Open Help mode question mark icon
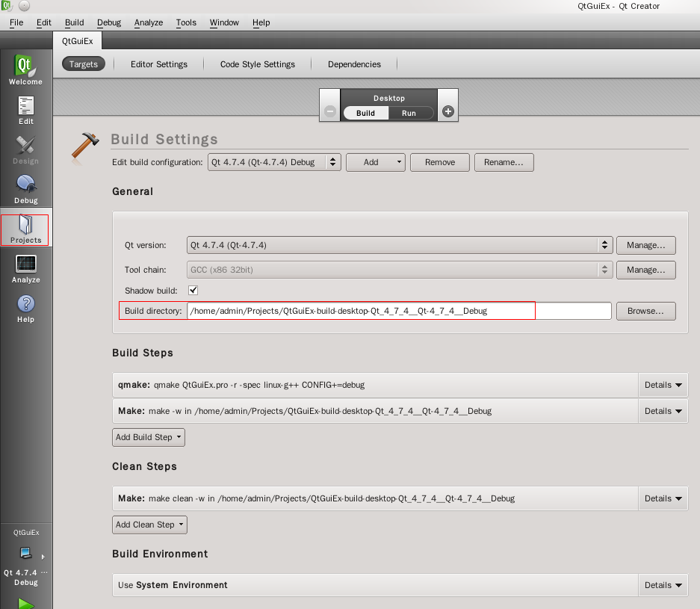The width and height of the screenshot is (700, 609). (x=26, y=307)
